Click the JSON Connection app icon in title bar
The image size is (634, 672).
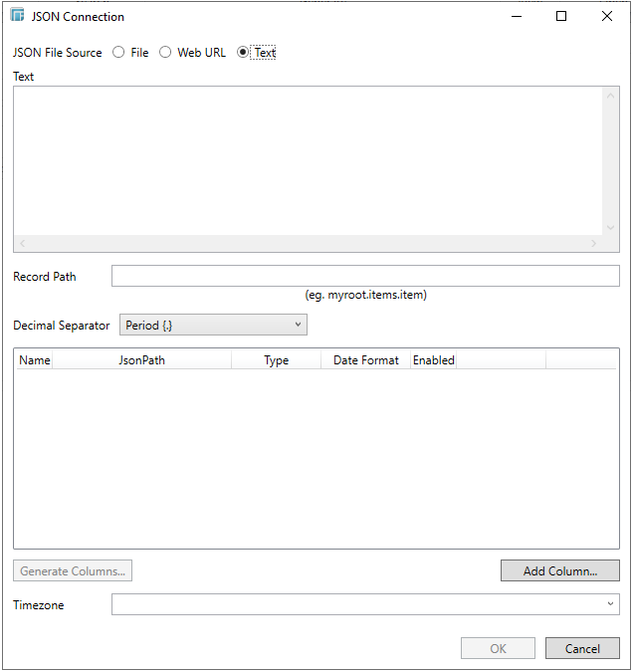click(17, 16)
